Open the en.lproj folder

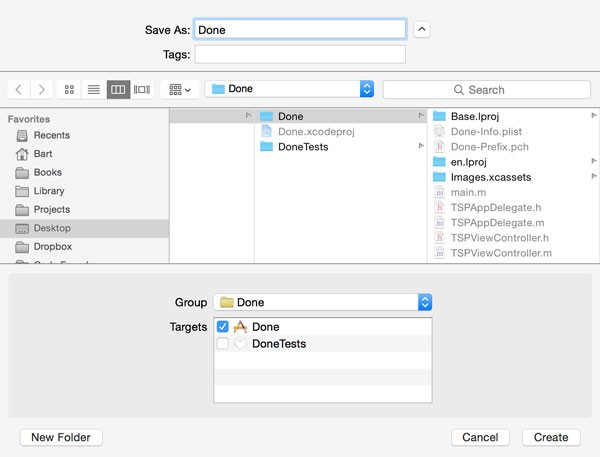[x=513, y=162]
